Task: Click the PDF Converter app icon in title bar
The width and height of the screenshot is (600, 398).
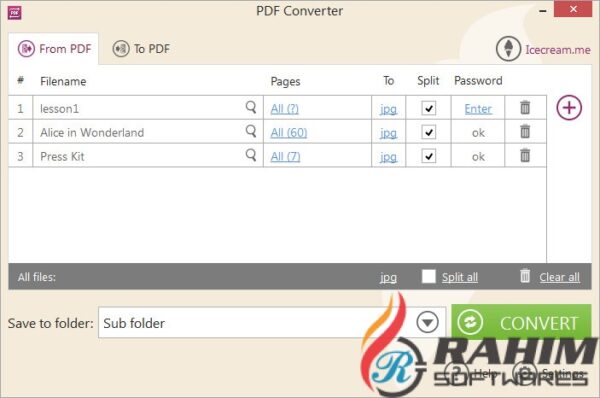Action: pos(15,13)
